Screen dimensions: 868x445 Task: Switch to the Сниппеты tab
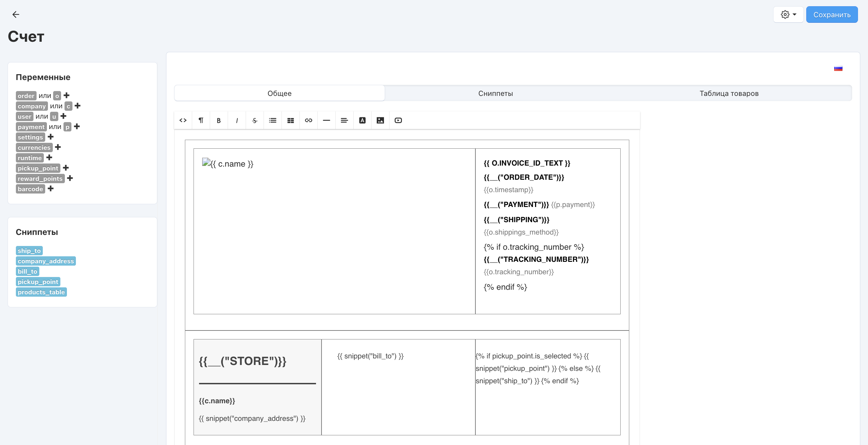click(495, 93)
